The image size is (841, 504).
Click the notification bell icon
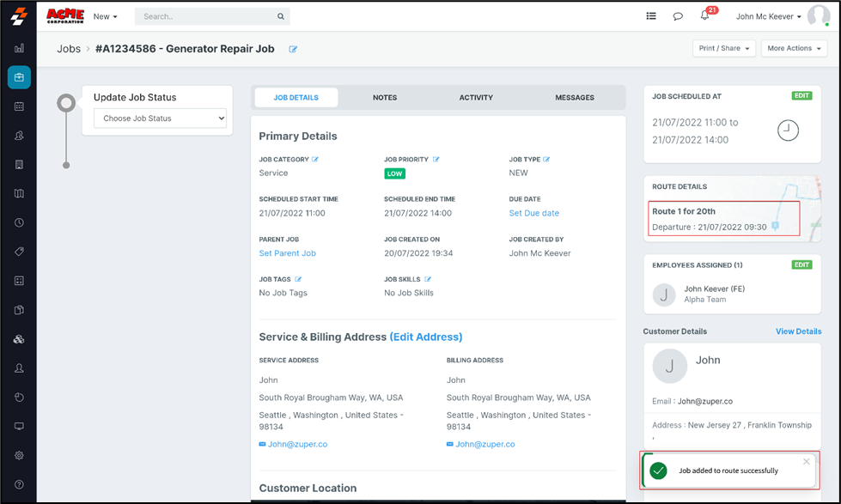(x=704, y=16)
